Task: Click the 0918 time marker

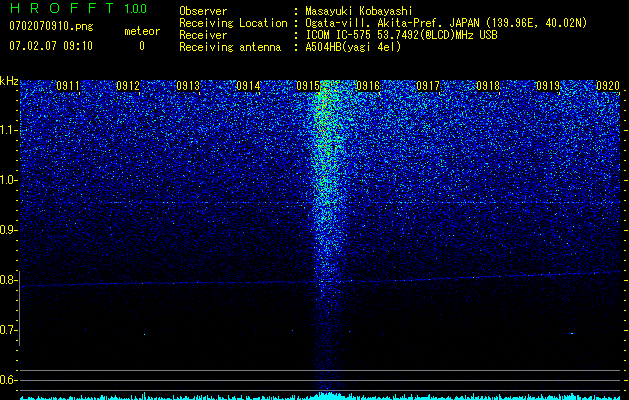Action: pos(488,86)
